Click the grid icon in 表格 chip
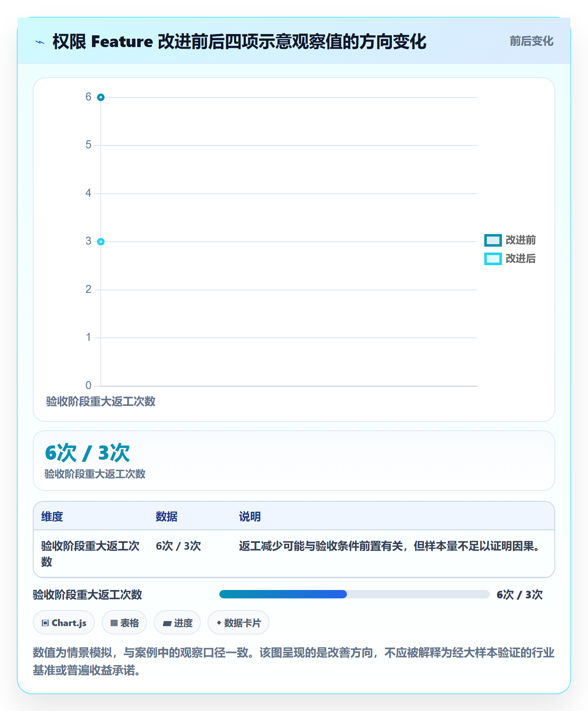The height and width of the screenshot is (711, 588). [x=114, y=623]
